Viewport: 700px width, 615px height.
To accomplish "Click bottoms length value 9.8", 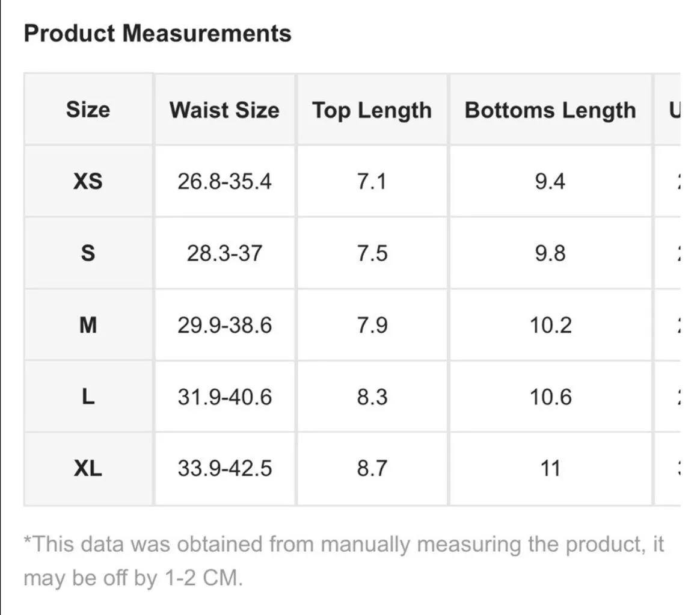I will (x=550, y=253).
